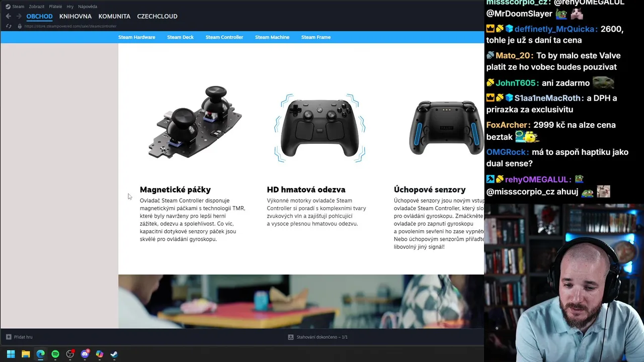Screen dimensions: 644x362
Task: Open Microsoft Edge from the taskbar
Action: pos(40,354)
